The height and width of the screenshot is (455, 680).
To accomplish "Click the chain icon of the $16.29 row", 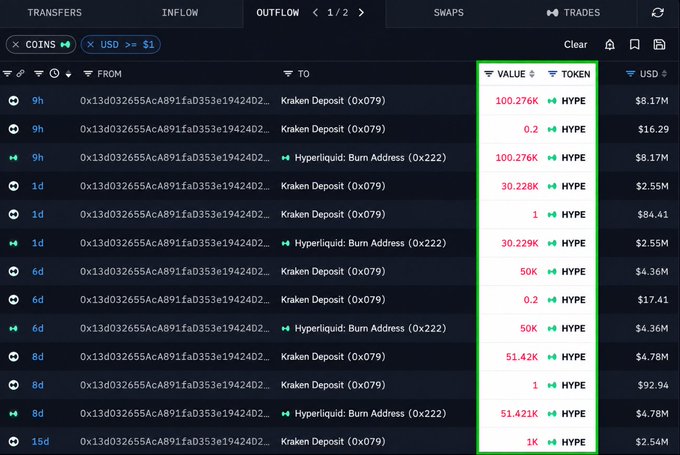I will (x=13, y=129).
